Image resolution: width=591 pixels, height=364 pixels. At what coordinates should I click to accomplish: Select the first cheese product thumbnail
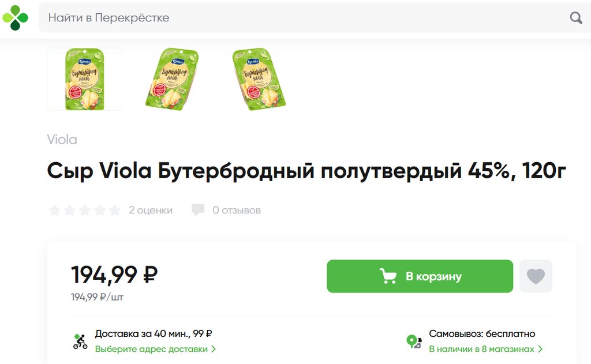point(84,79)
